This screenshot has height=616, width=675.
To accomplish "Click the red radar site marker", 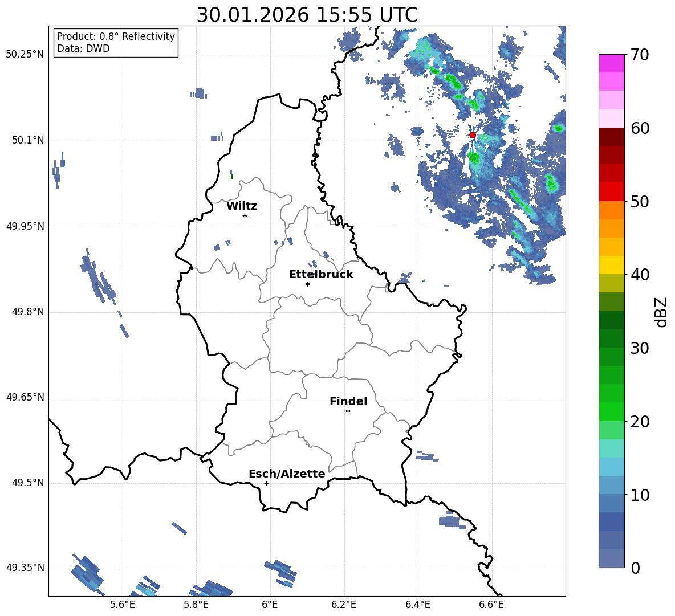I will (x=473, y=135).
